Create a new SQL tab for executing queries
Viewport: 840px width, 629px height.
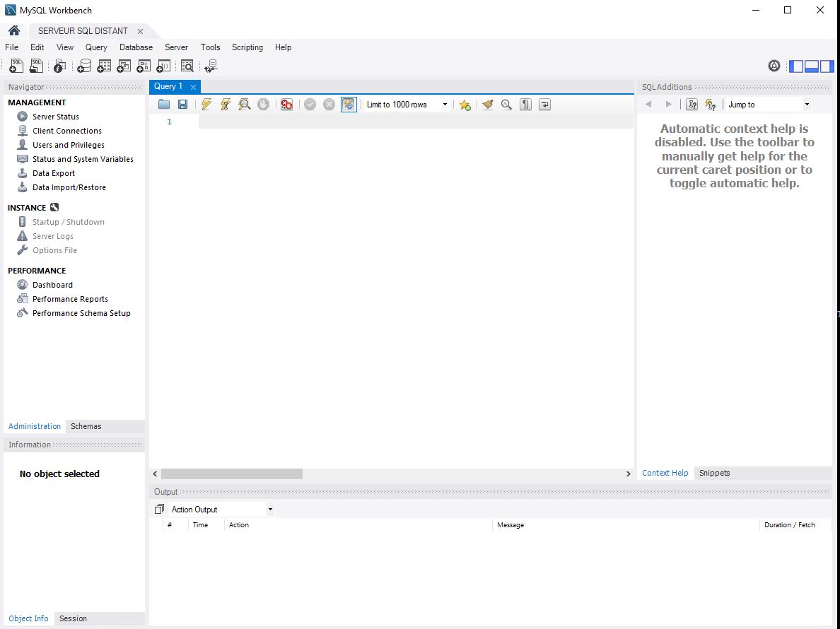16,65
